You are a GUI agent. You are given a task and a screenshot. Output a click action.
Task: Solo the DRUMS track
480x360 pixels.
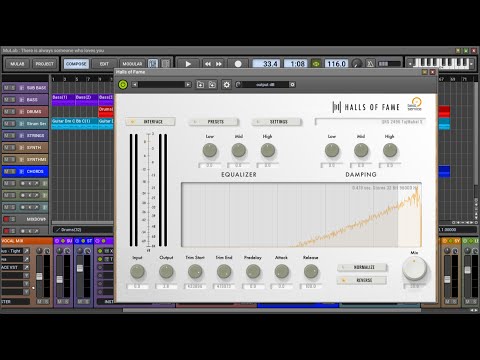coord(12,112)
